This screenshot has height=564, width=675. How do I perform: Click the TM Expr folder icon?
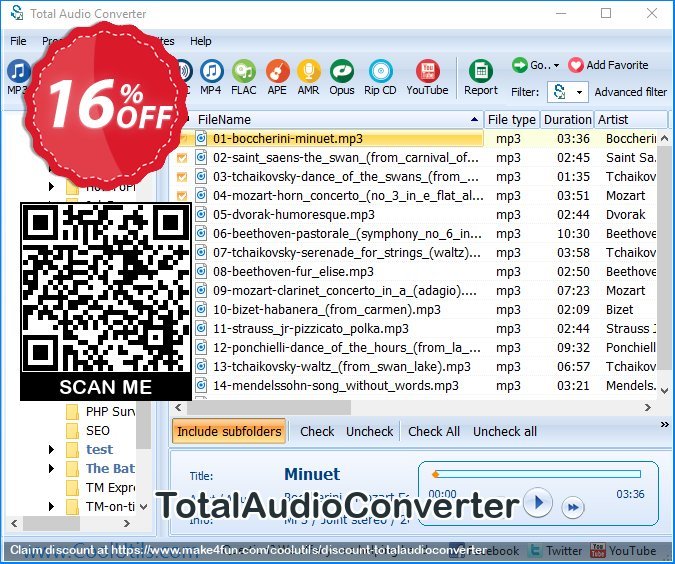(73, 487)
